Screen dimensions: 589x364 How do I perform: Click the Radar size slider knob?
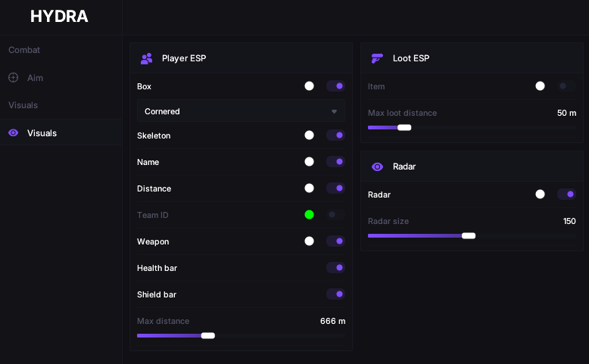pos(469,235)
